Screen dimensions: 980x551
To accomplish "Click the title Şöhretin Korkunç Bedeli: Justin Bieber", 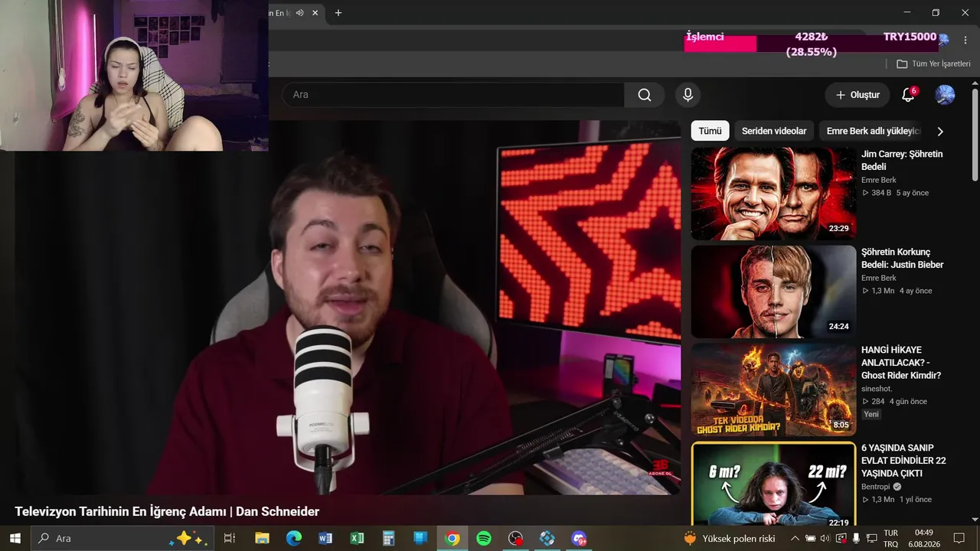I will 902,258.
